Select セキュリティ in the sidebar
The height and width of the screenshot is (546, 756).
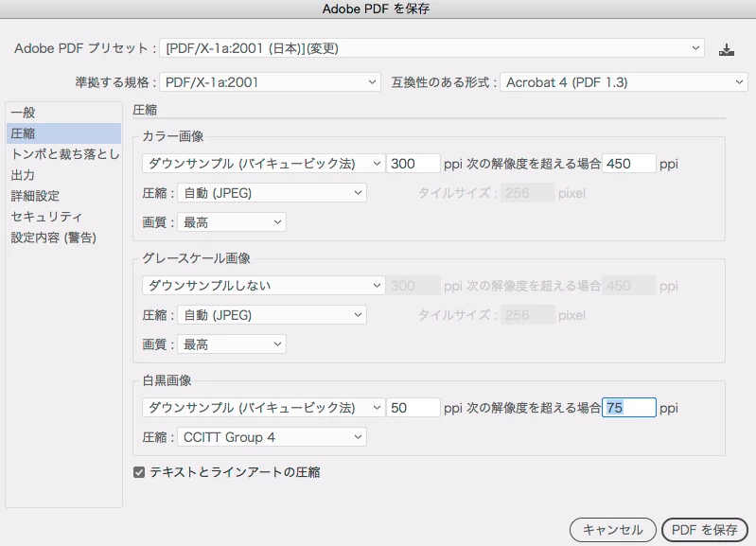point(63,217)
